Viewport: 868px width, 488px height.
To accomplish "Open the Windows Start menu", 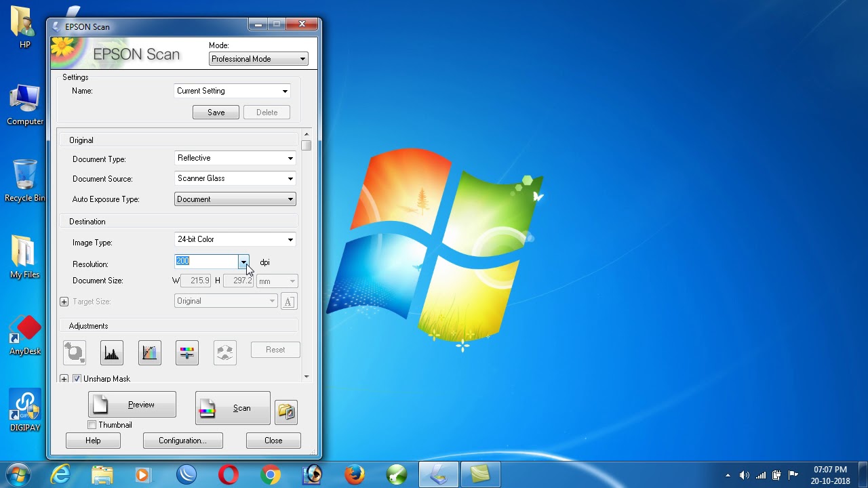I will (18, 474).
